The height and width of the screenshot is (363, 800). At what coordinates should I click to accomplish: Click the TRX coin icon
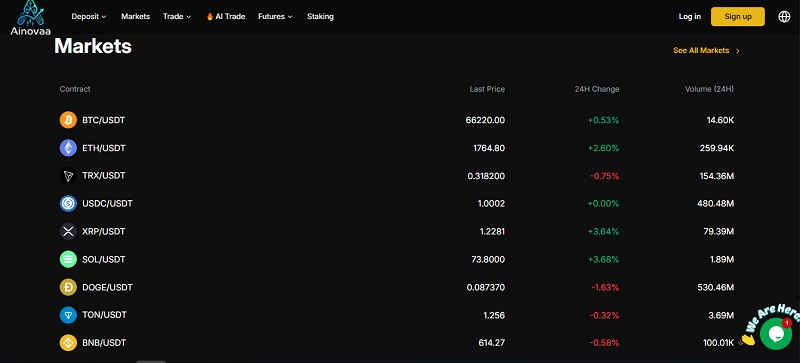tap(68, 176)
